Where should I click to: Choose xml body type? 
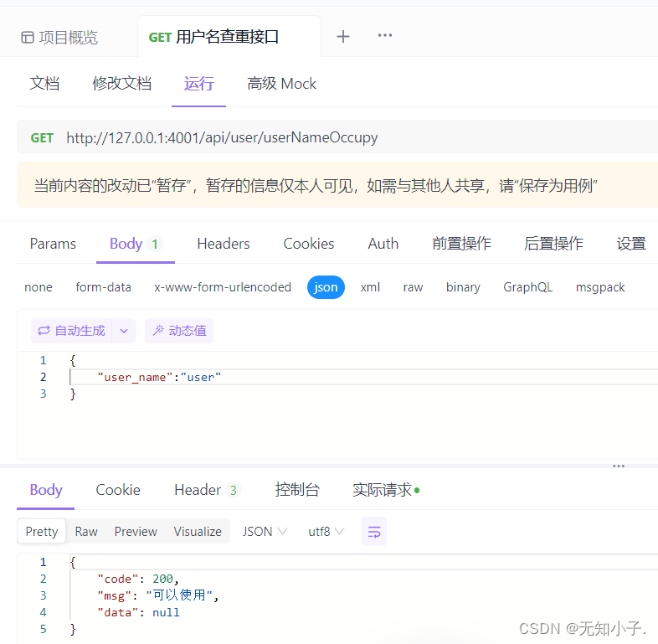(370, 287)
